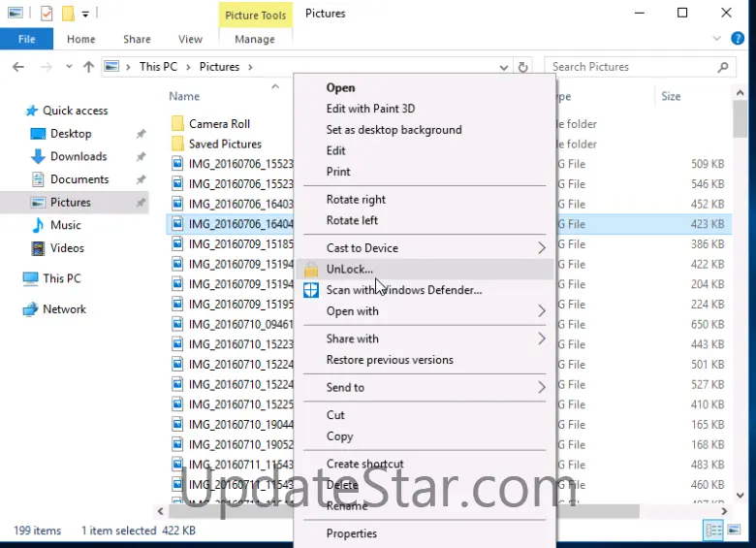The height and width of the screenshot is (548, 756).
Task: Select the 546 KB image file
Action: 233,183
